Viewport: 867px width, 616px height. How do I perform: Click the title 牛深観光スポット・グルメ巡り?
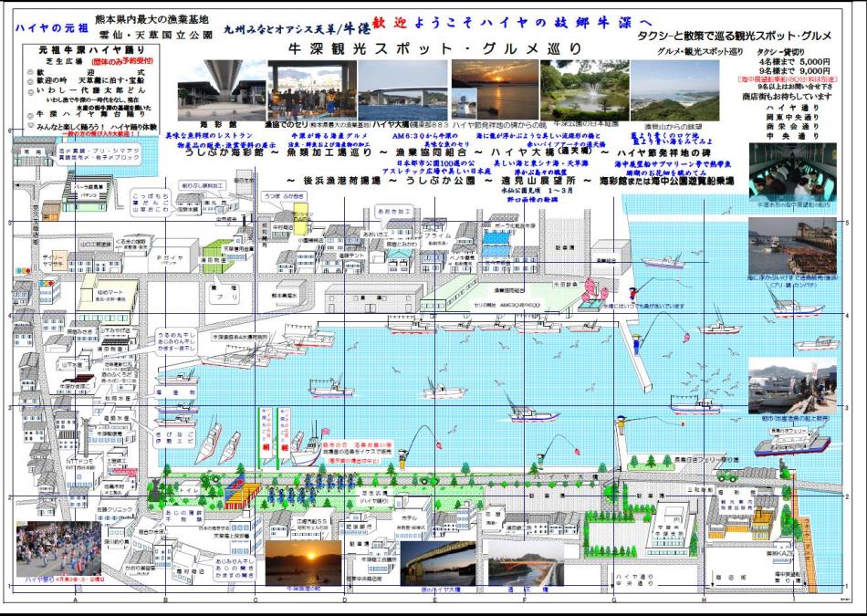435,49
